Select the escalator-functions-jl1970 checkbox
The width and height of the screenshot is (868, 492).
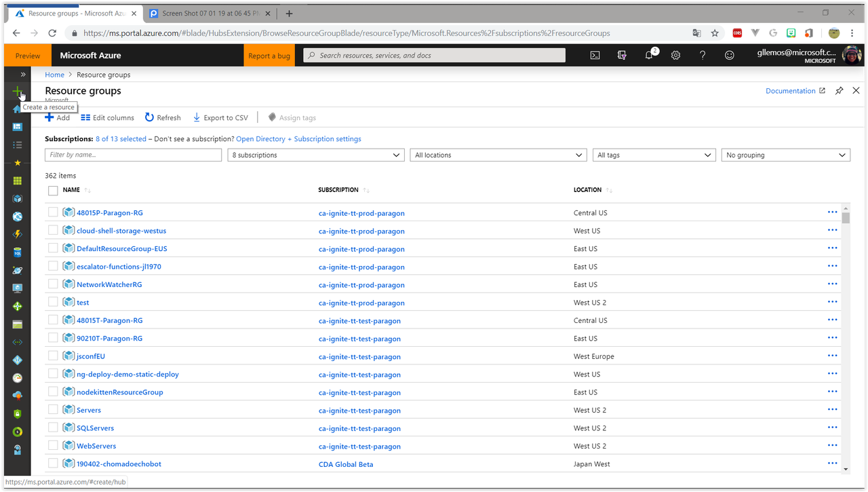click(x=53, y=267)
